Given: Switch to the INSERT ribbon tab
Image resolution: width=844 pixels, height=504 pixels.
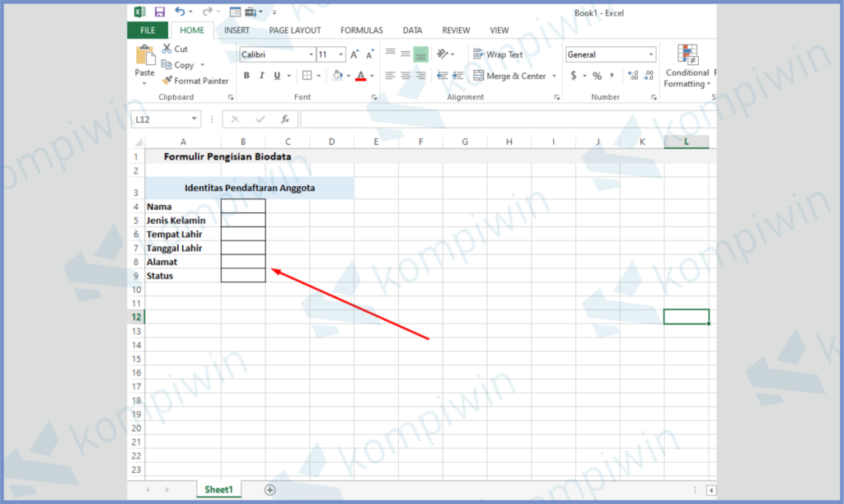Looking at the screenshot, I should click(x=237, y=30).
